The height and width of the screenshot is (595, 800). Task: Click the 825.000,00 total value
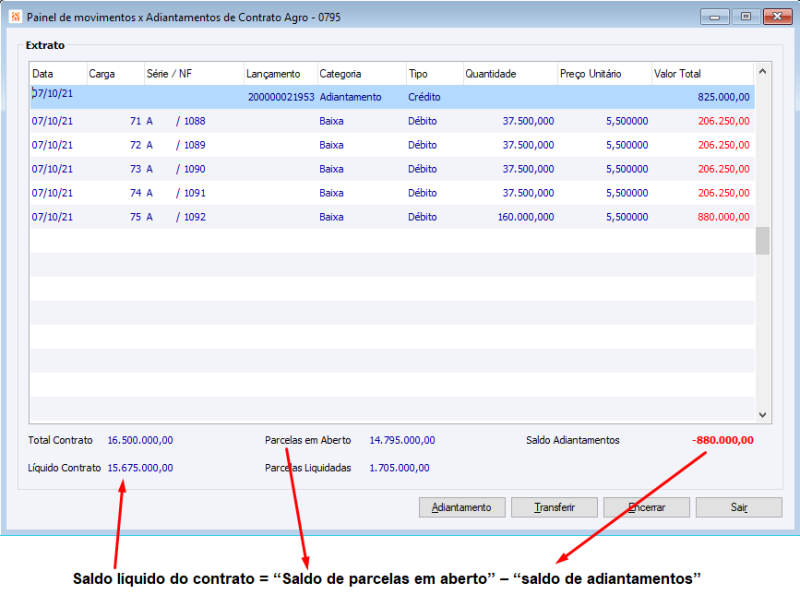tap(723, 97)
